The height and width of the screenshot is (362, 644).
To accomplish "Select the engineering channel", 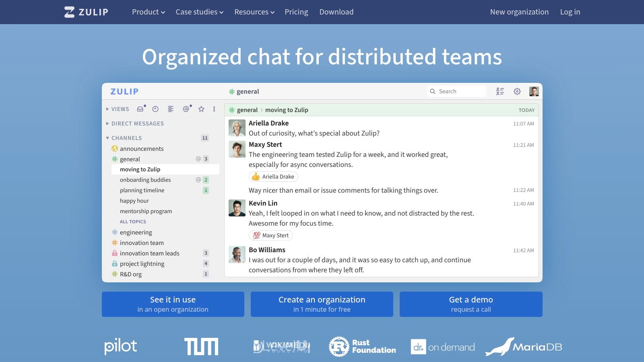I will (x=136, y=232).
